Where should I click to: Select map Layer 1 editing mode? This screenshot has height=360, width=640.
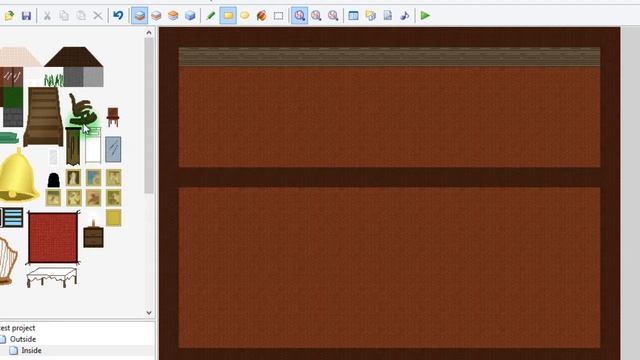click(x=139, y=16)
